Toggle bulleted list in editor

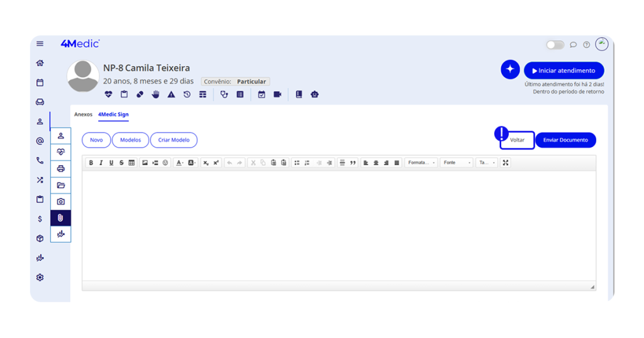297,163
